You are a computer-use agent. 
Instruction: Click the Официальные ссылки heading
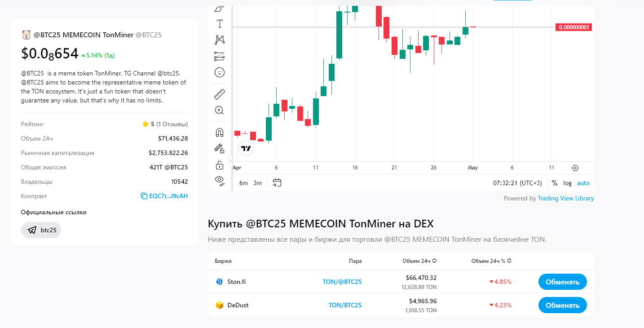coord(54,212)
